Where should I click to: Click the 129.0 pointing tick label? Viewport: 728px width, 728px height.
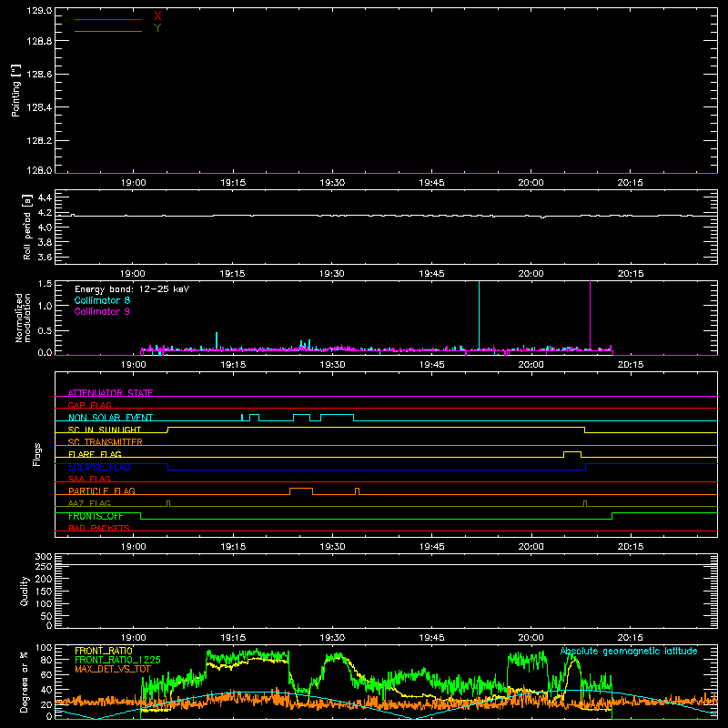tap(39, 11)
